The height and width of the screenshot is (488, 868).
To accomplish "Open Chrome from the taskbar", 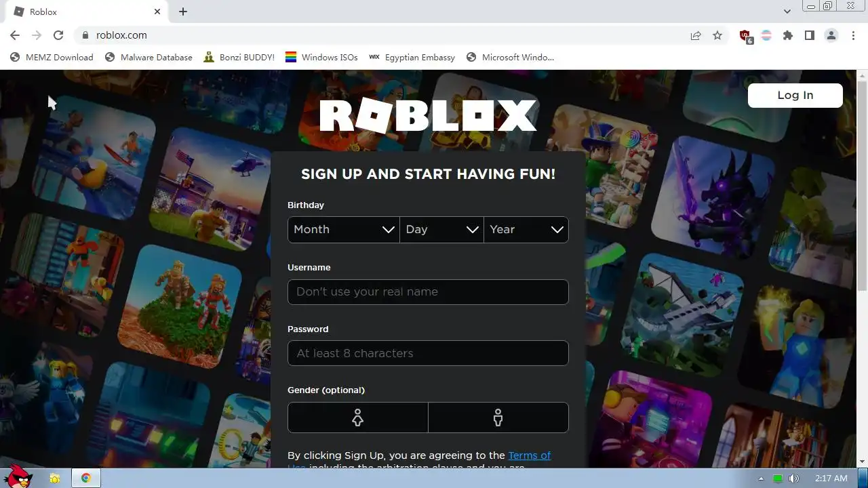I will [86, 479].
